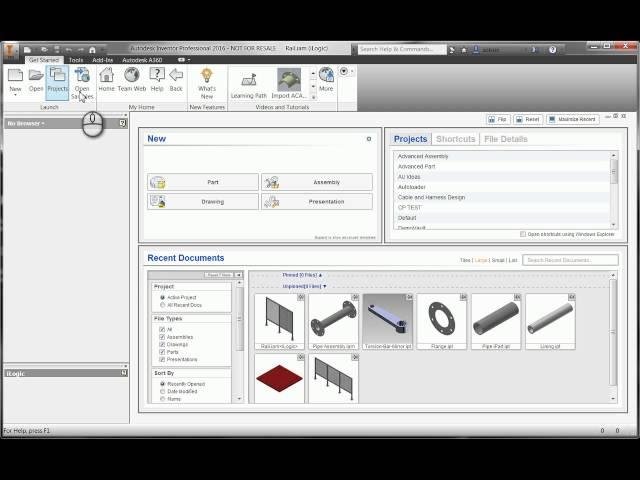Create a new Presentation
The height and width of the screenshot is (480, 640).
click(x=317, y=202)
